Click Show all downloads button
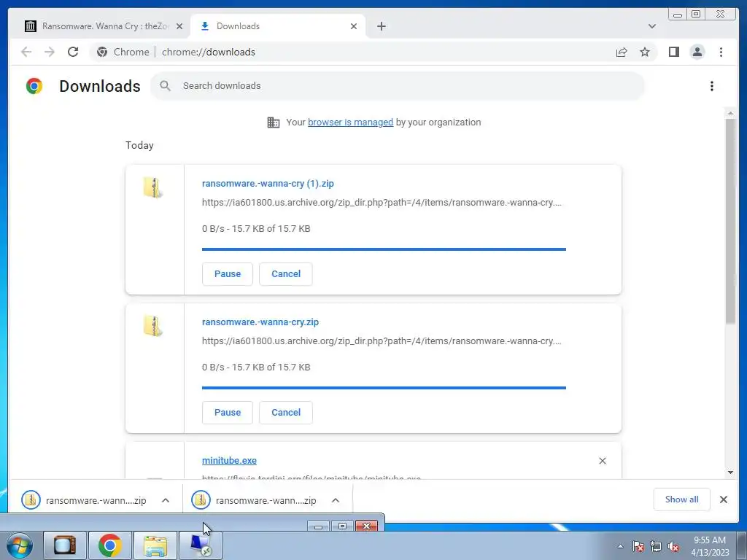The width and height of the screenshot is (747, 560). coord(682,499)
